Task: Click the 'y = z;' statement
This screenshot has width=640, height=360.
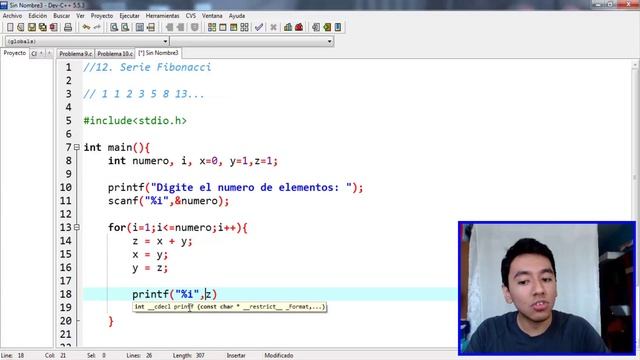Action: click(x=150, y=268)
